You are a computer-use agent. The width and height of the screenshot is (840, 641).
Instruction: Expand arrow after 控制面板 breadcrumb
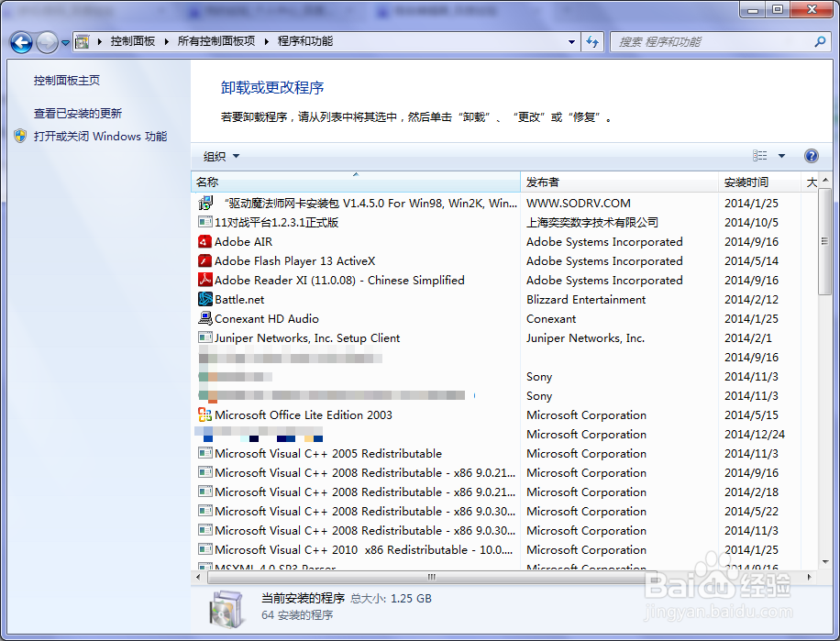[x=166, y=41]
